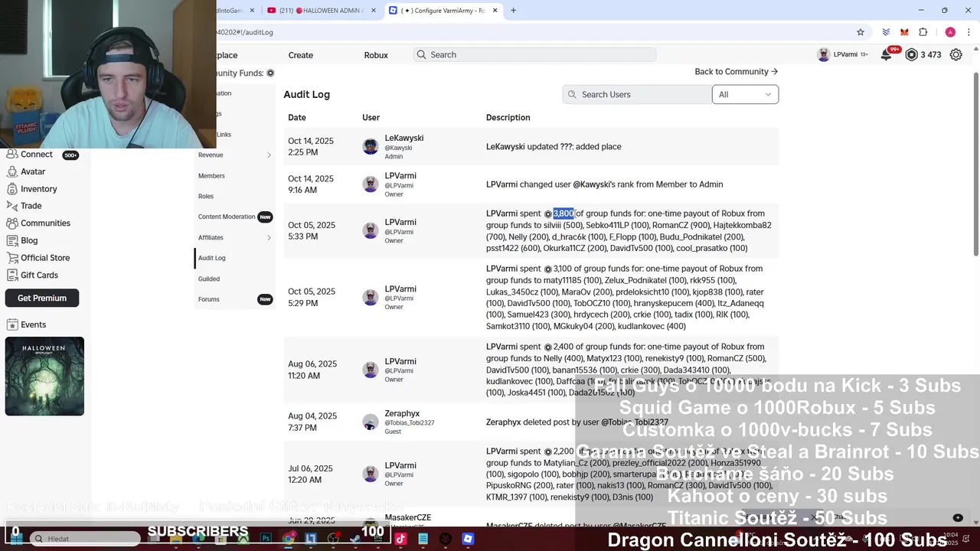The width and height of the screenshot is (980, 551).
Task: Open the Chrome three-dot menu
Action: [x=969, y=32]
